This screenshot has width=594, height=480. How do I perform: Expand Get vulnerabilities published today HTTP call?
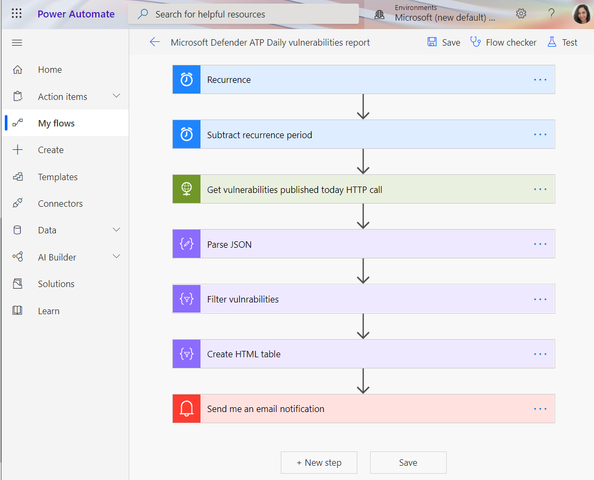tap(364, 189)
